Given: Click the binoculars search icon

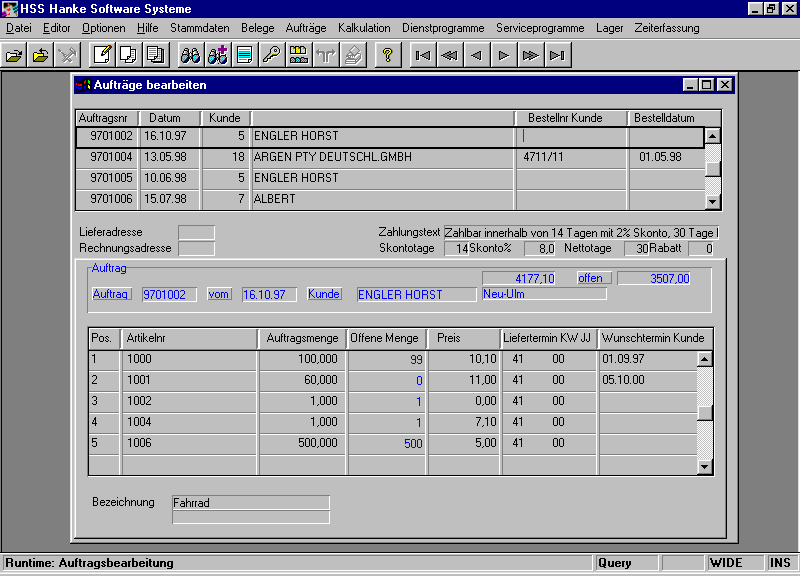Looking at the screenshot, I should click(x=190, y=55).
